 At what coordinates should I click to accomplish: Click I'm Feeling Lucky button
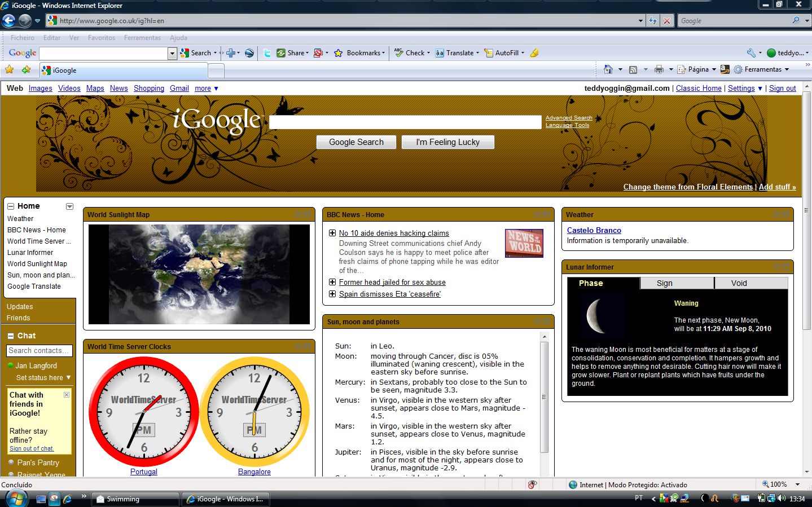pos(447,142)
